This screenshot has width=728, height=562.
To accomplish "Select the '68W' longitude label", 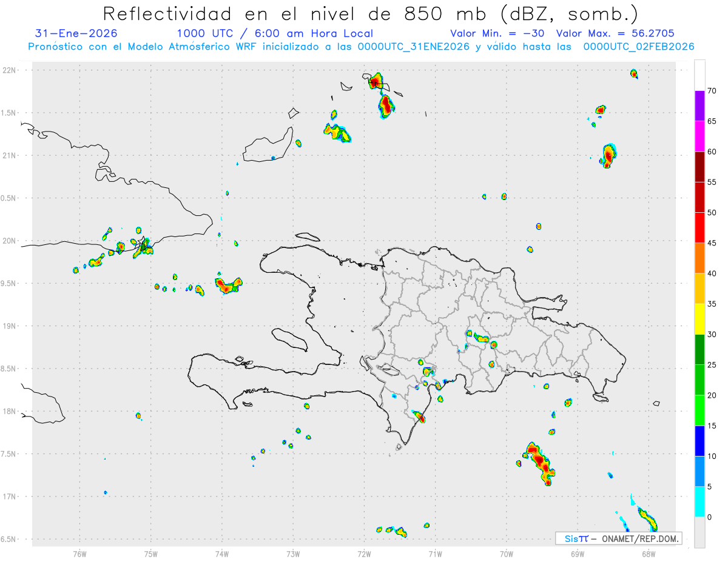I will click(x=649, y=554).
